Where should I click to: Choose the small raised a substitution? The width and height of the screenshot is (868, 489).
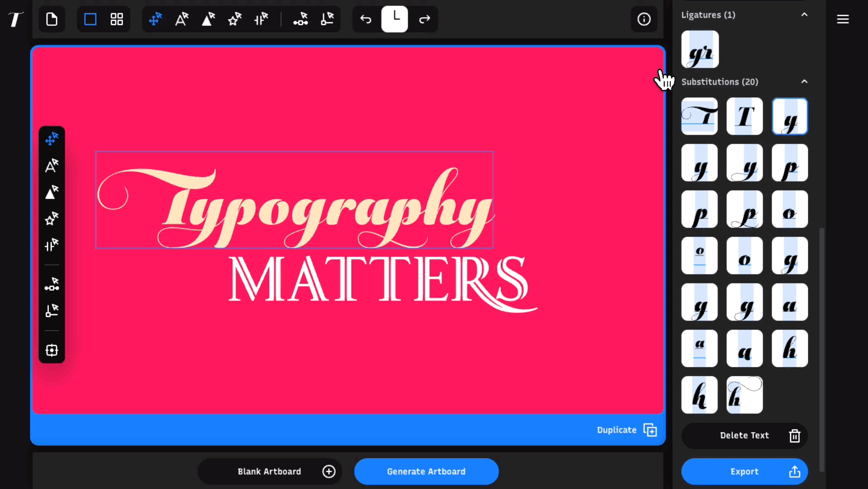pyautogui.click(x=699, y=349)
